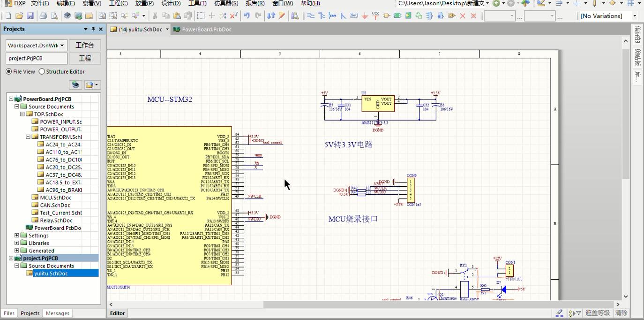644x320 pixels.
Task: Cut selection with the scissors icon
Action: 155,16
